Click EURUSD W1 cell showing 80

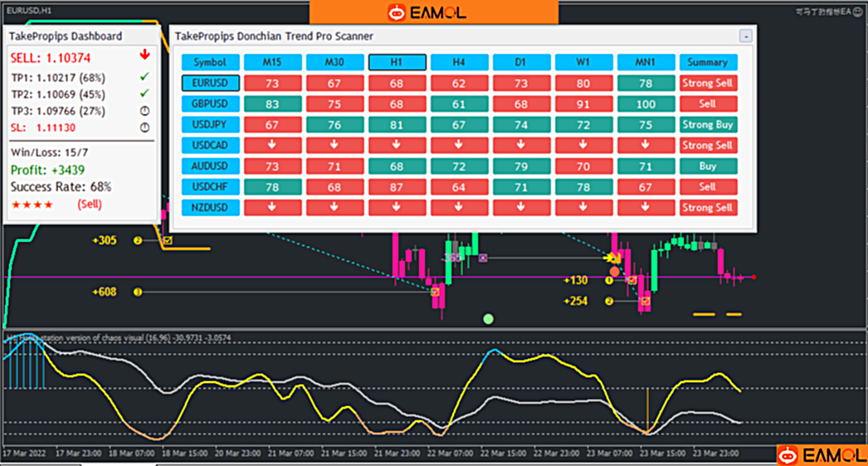click(583, 83)
